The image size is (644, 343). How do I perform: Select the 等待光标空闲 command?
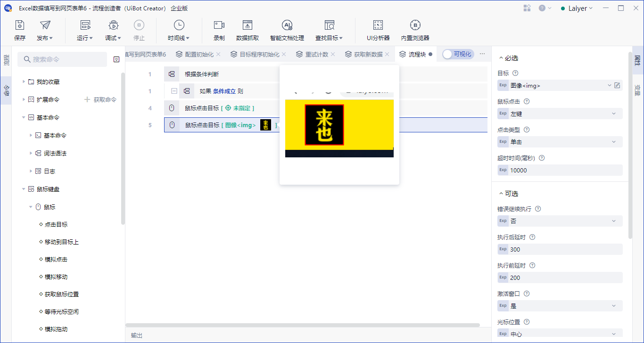62,312
